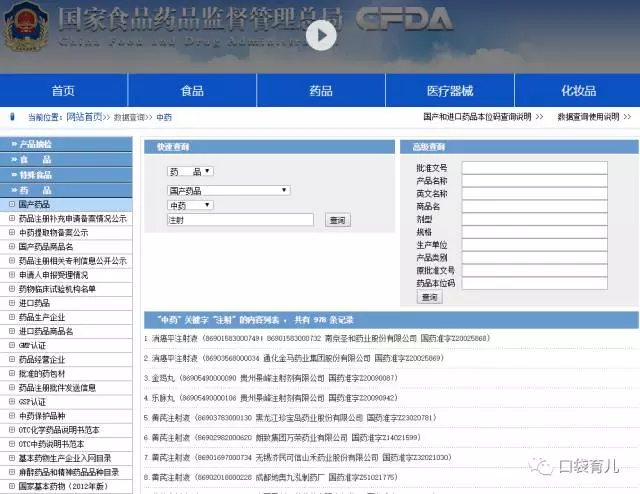Screen dimensions: 640x494
Task: Open the 中药 type dropdown
Action: click(x=190, y=205)
